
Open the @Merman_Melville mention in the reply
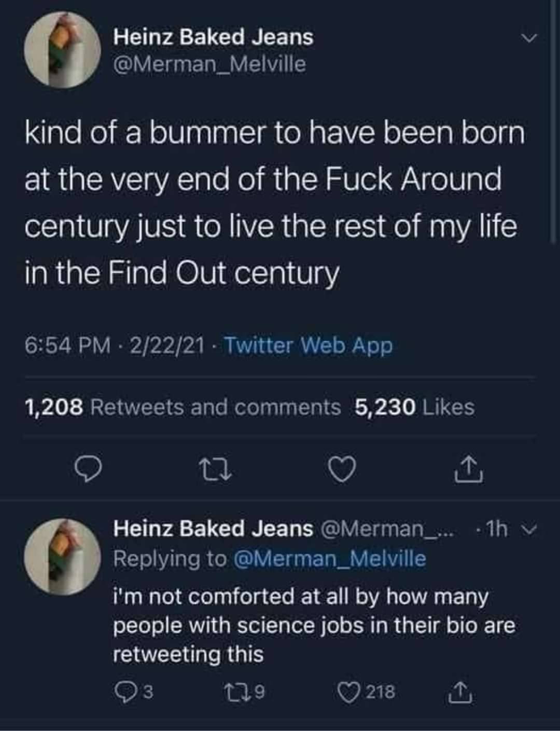pos(330,559)
